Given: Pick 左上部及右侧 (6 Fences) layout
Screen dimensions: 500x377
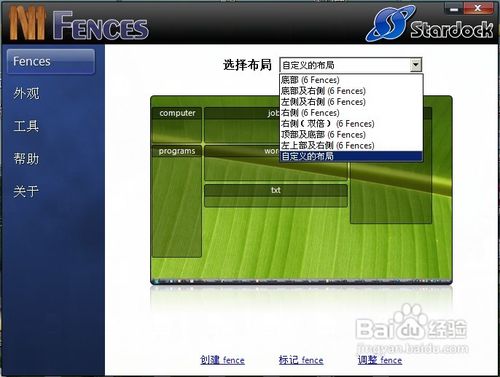Looking at the screenshot, I should click(x=351, y=145).
